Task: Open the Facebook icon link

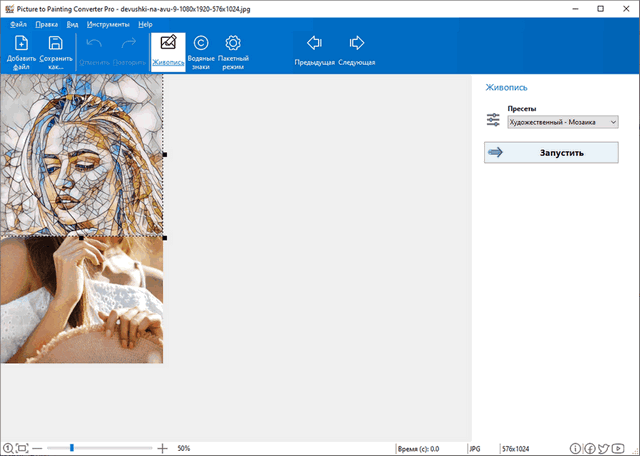Action: pos(592,448)
